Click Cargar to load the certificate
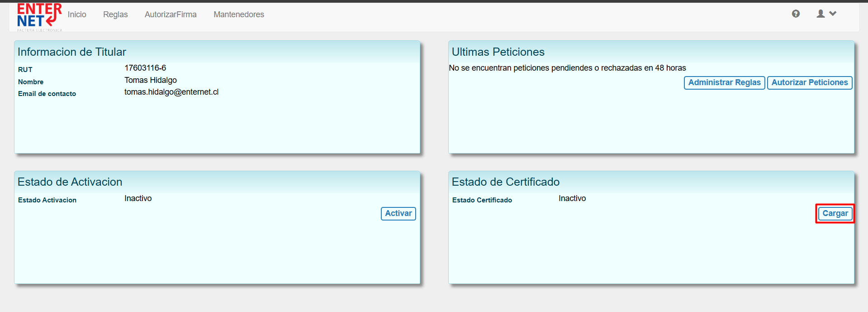Image resolution: width=868 pixels, height=312 pixels. click(835, 213)
